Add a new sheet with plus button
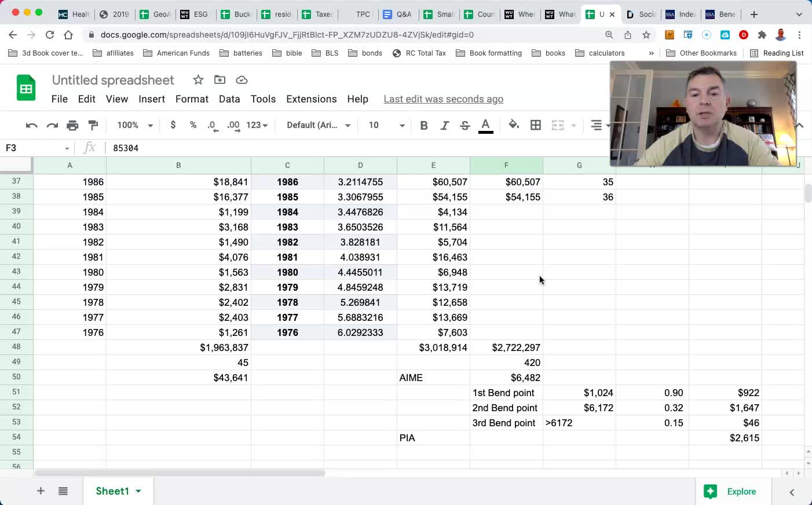Screen dimensions: 812x505 pyautogui.click(x=41, y=491)
